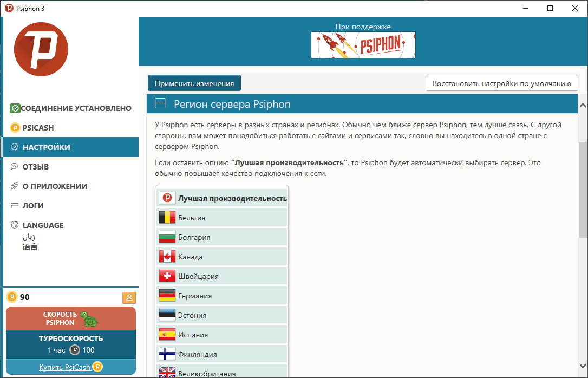Select Лучшая производительность server option
Viewport: 588px width, 378px height.
pyautogui.click(x=221, y=198)
